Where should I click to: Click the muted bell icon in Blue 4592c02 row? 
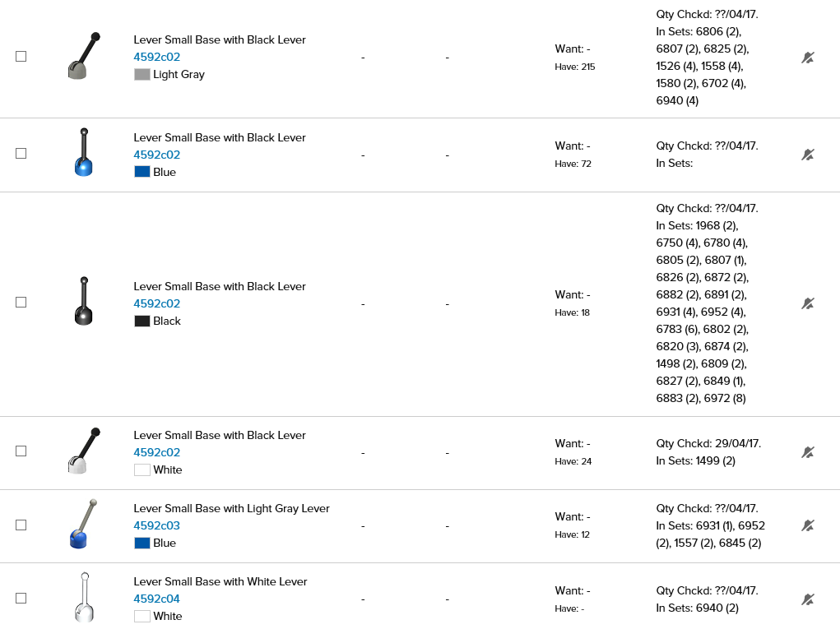pyautogui.click(x=808, y=155)
